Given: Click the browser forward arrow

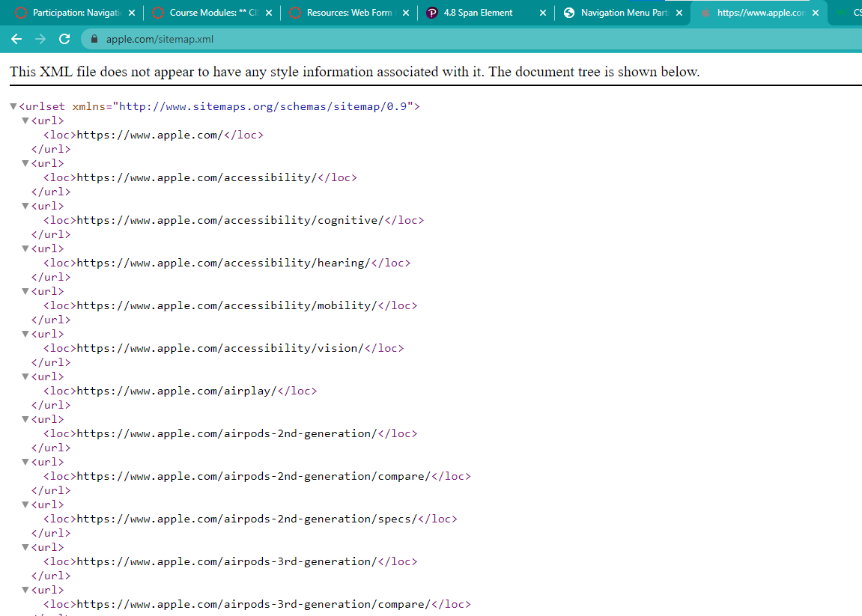Looking at the screenshot, I should tap(40, 39).
